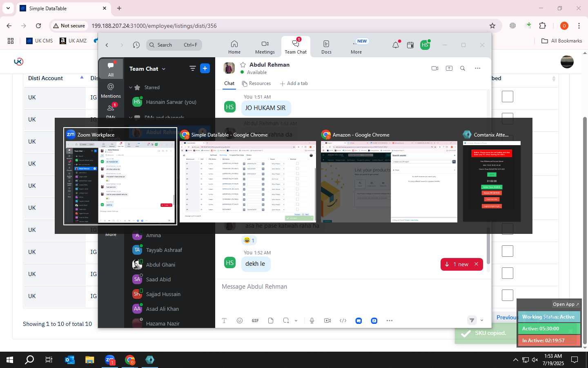
Task: Click the Zoom search box
Action: [x=174, y=45]
